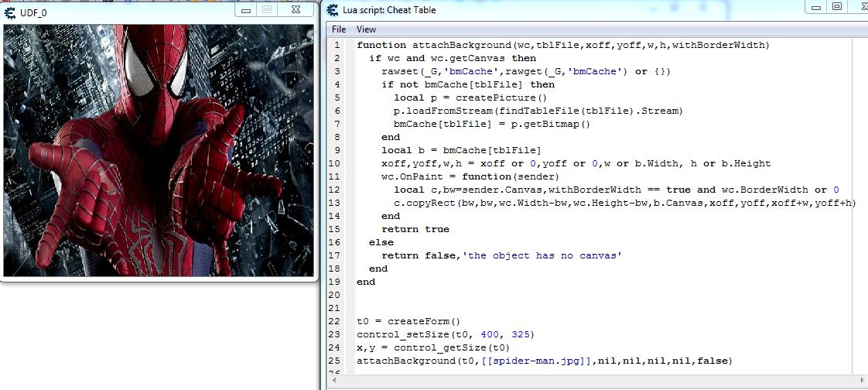The width and height of the screenshot is (868, 390).
Task: Maximize the Lua script window
Action: (836, 7)
